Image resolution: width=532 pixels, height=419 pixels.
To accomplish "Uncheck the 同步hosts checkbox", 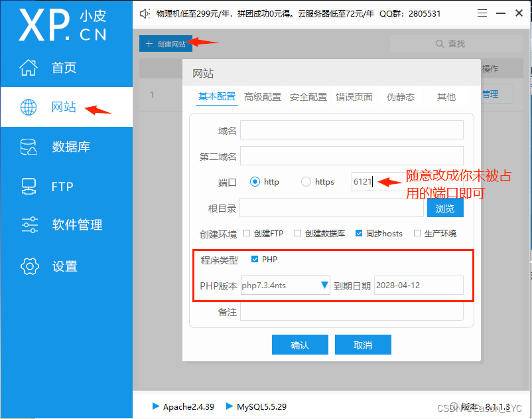I will [359, 233].
